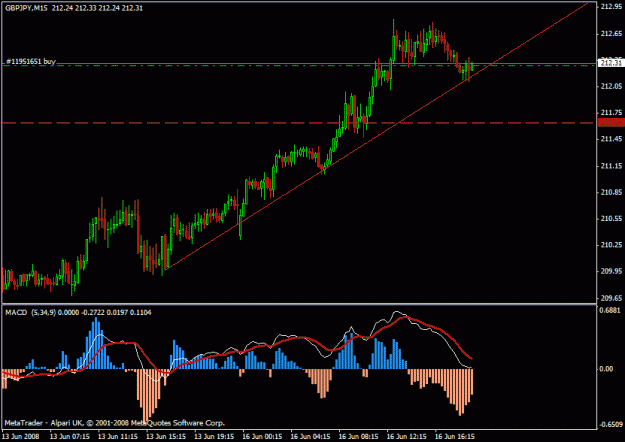This screenshot has height=442, width=625.
Task: Click the 16 Jun 12:15 time label
Action: click(x=407, y=436)
